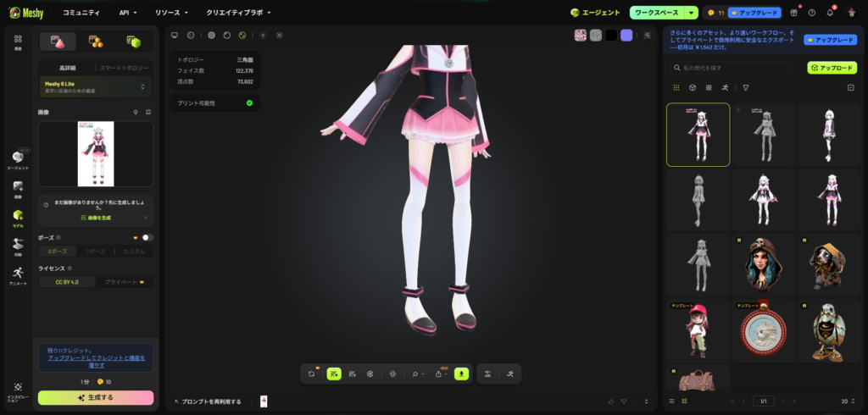Click the ワークスペース button
The width and height of the screenshot is (868, 415).
pyautogui.click(x=657, y=12)
